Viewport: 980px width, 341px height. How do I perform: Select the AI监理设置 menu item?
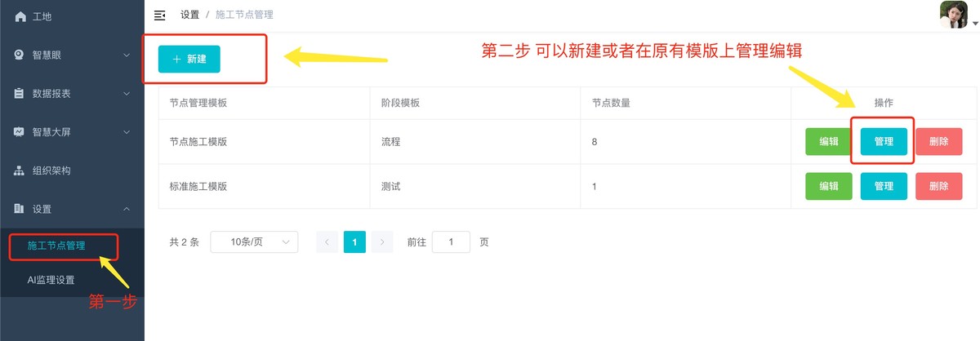(51, 280)
